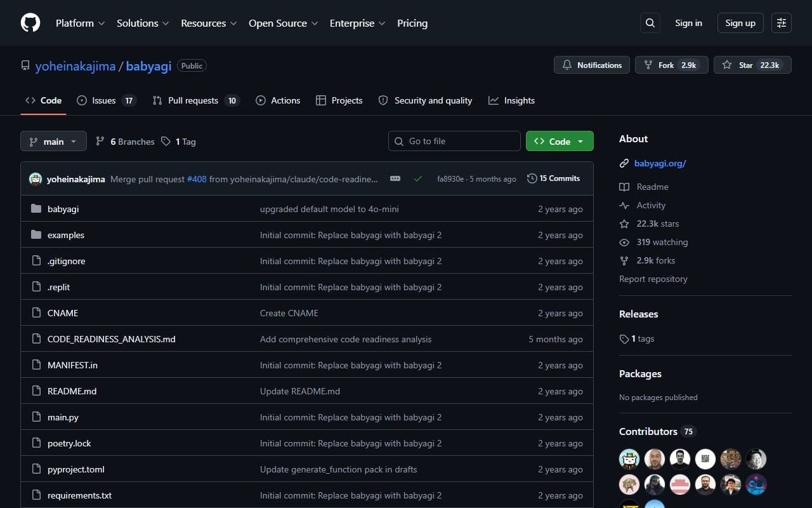812x508 pixels.
Task: Switch to the Pull requests tab
Action: [x=195, y=100]
